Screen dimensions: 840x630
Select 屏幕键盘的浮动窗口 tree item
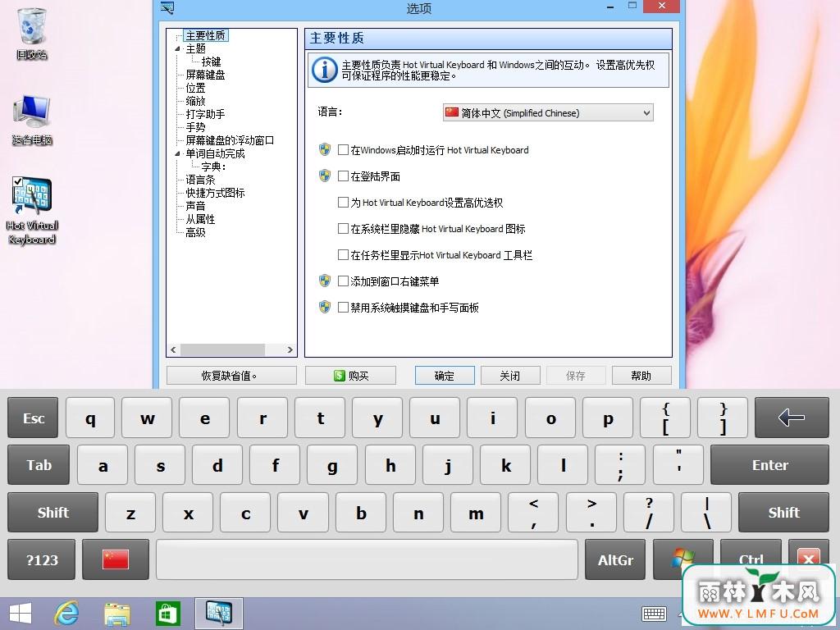(x=230, y=140)
